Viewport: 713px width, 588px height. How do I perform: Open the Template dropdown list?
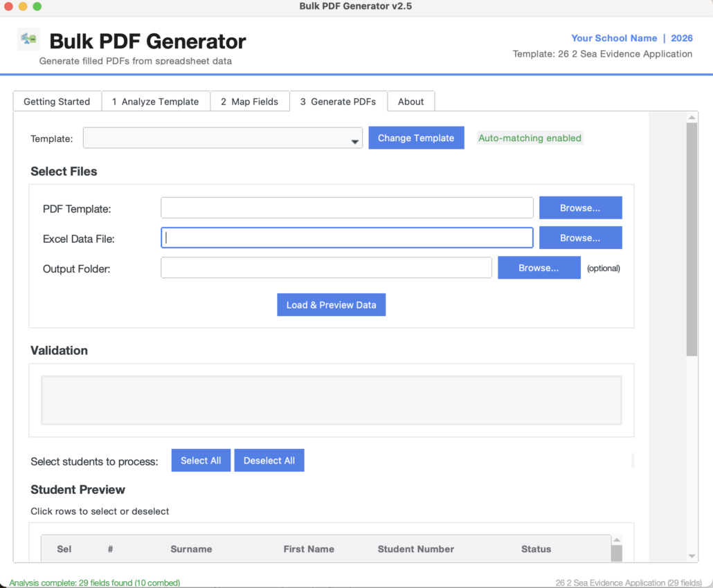222,138
